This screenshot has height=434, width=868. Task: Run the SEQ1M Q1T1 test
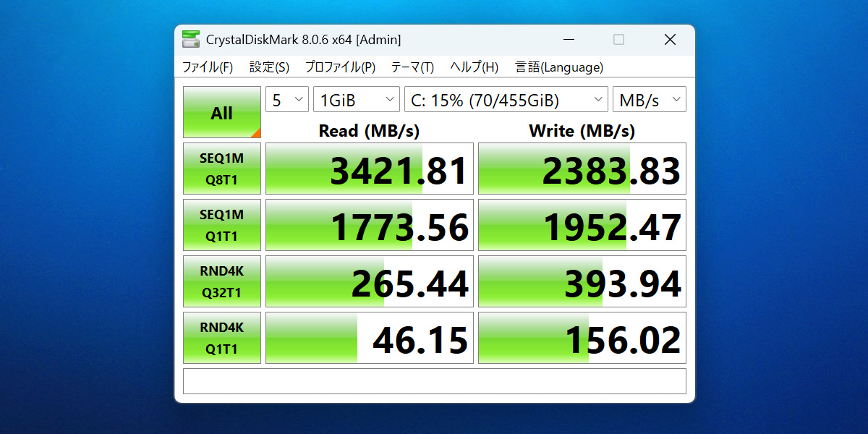[x=221, y=225]
